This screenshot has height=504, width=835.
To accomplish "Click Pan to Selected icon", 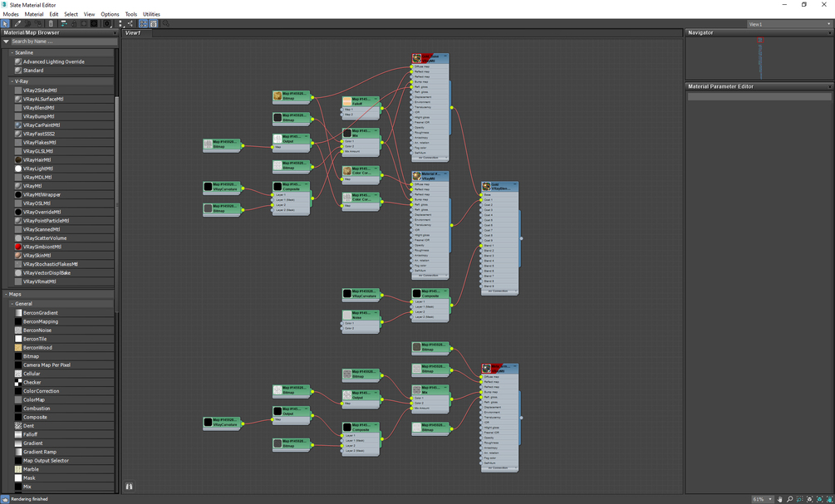I will pyautogui.click(x=830, y=499).
